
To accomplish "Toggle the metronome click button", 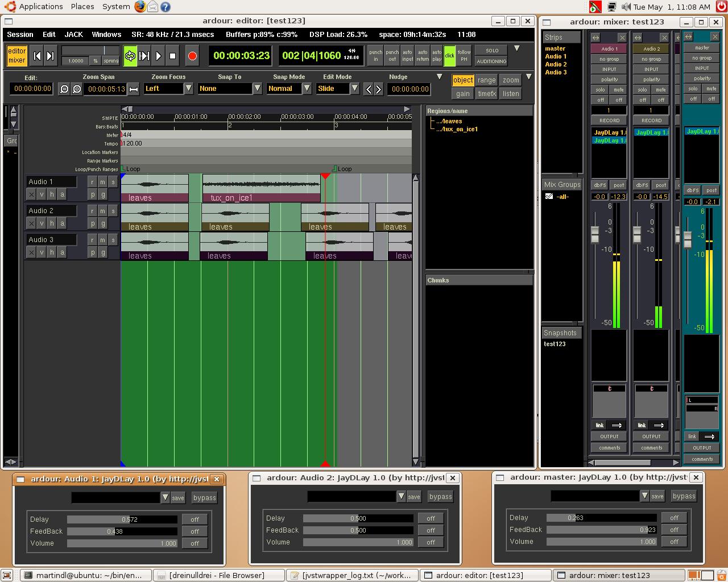I will point(449,56).
